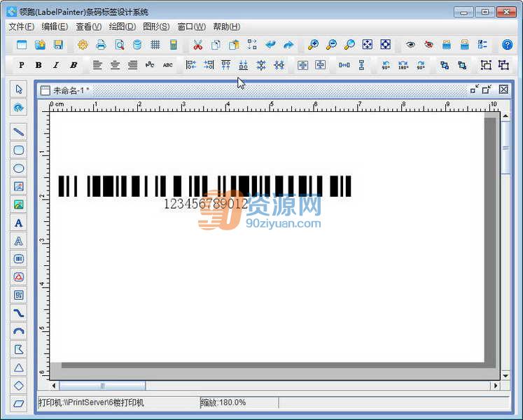
Task: Make objects equal horizontal spacing
Action: [344, 65]
